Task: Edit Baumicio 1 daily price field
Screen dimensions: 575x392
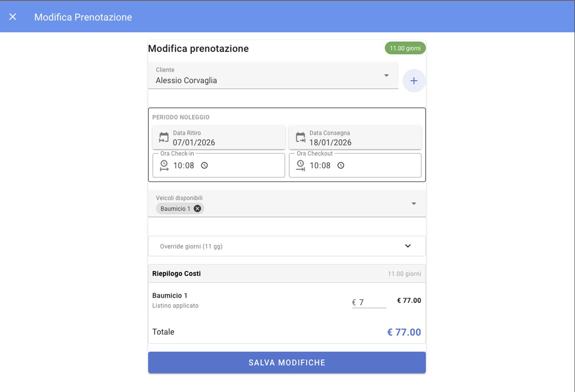Action: [x=369, y=303]
